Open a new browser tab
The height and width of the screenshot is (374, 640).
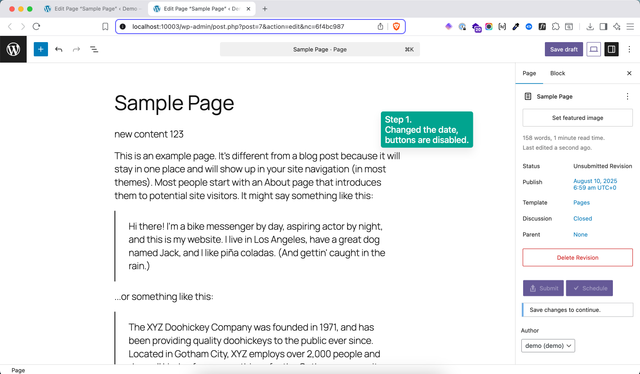click(x=265, y=9)
